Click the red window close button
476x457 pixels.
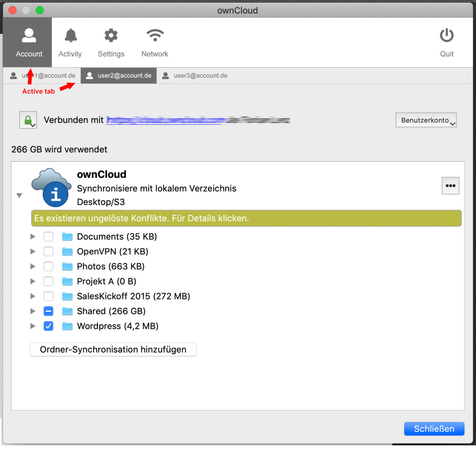(13, 10)
